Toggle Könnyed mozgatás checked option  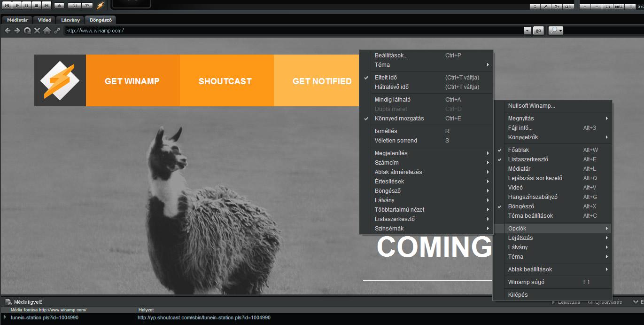click(x=426, y=119)
